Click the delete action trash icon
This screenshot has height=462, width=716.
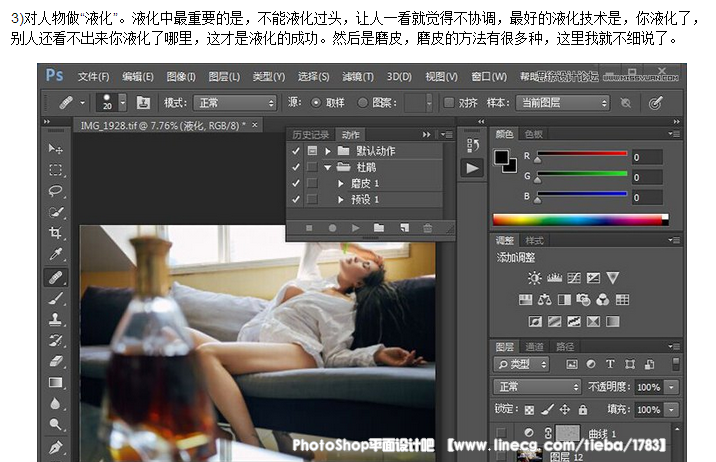[427, 227]
